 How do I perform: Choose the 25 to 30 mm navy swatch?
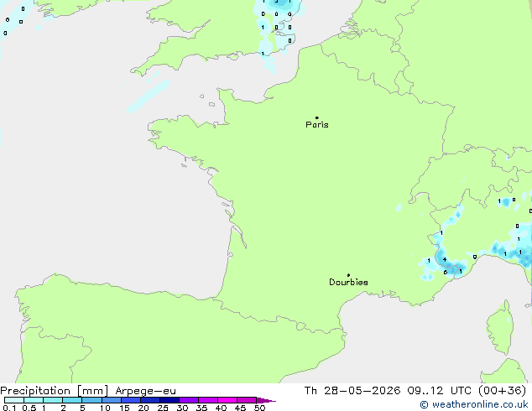click(170, 400)
